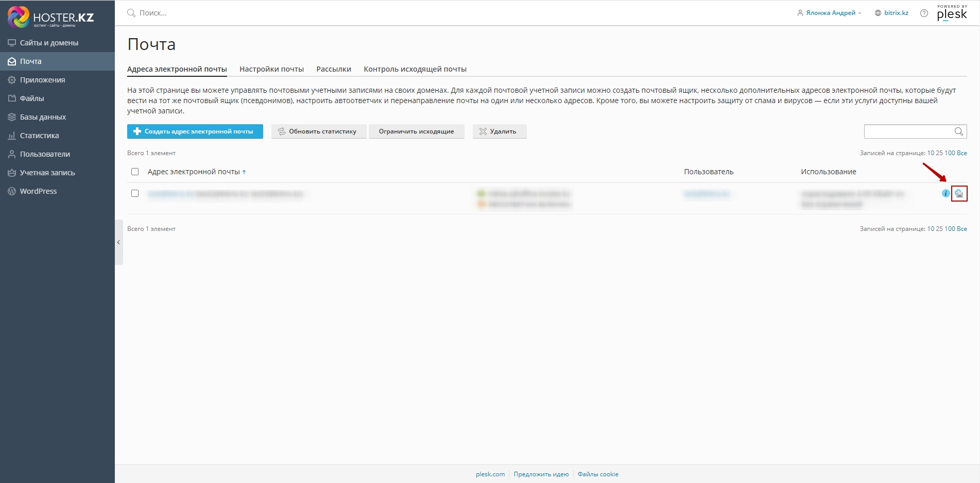Click the blue info icon in mailbox row
Screen dimensions: 980x483
click(945, 193)
